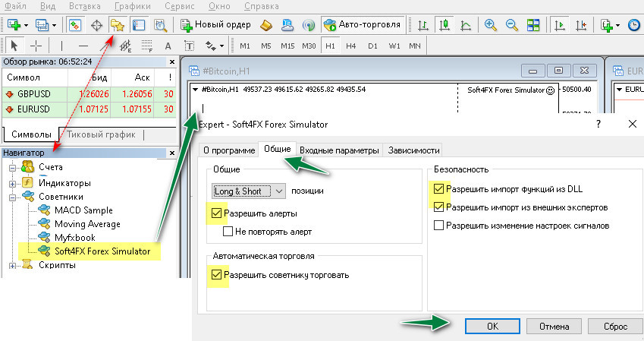Click the zoom in magnifier icon
Viewport: 644px width, 341px height.
[490, 25]
